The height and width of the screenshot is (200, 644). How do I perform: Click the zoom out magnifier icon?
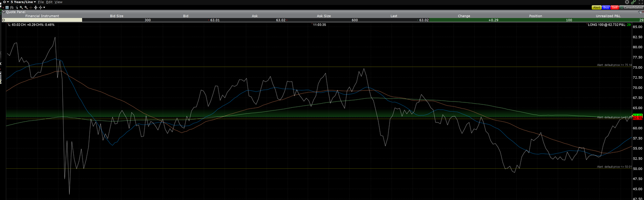[x=26, y=7]
